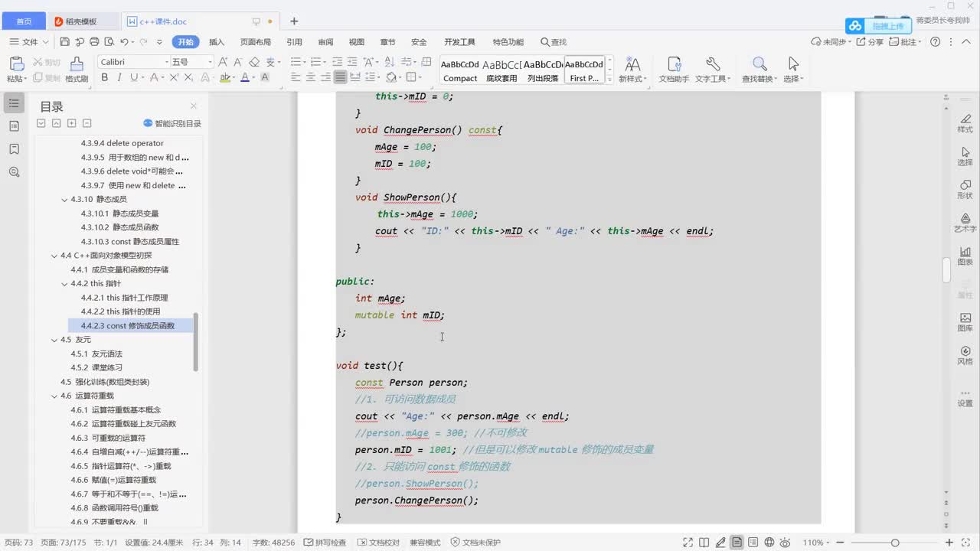The height and width of the screenshot is (551, 980).
Task: Click the numbered list icon
Action: pos(315,62)
